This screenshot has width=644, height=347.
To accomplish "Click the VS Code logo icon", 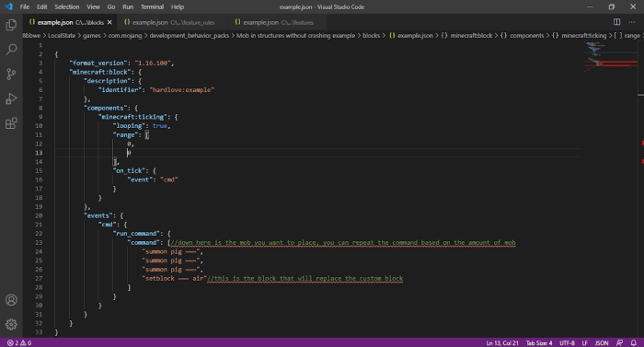I will (x=8, y=6).
